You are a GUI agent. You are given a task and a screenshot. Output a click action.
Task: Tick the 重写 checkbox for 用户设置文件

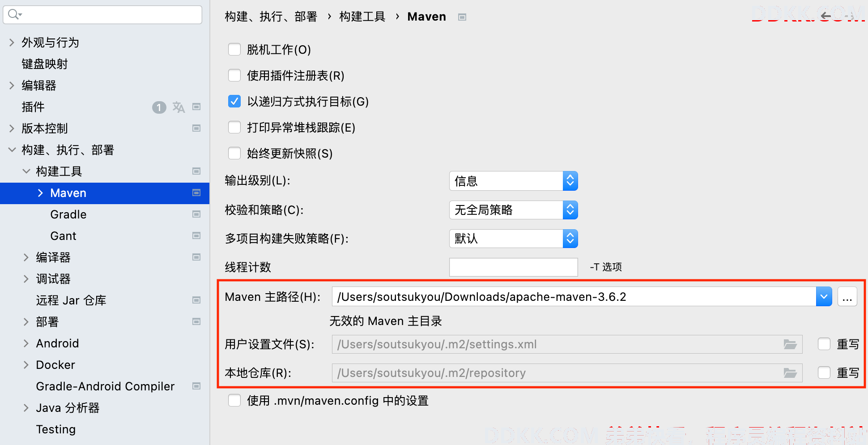[x=824, y=344]
